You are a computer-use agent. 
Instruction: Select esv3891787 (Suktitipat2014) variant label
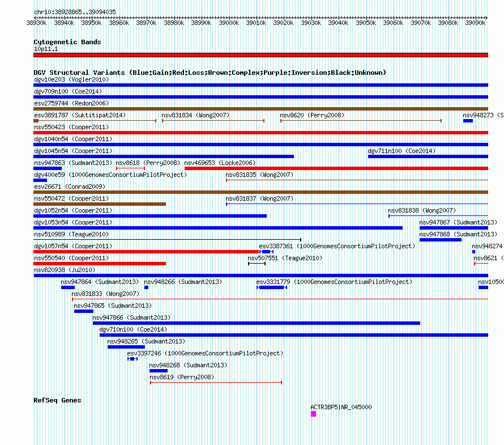click(x=80, y=115)
